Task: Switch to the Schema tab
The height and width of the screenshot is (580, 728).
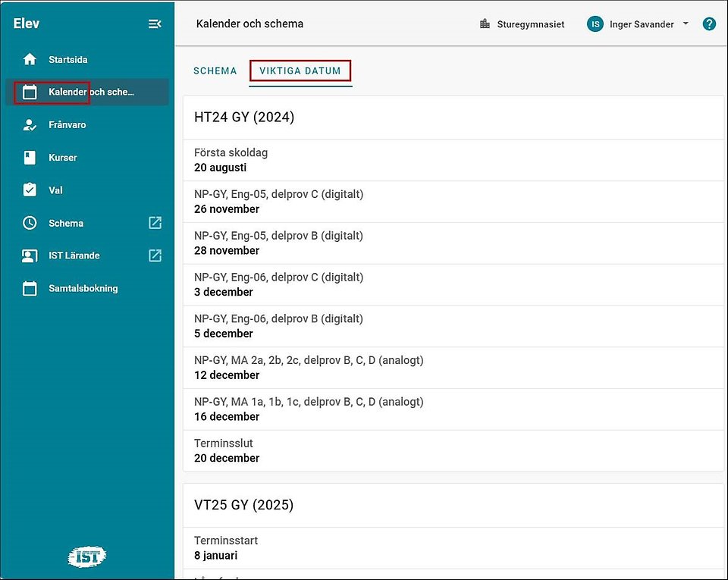Action: tap(215, 71)
